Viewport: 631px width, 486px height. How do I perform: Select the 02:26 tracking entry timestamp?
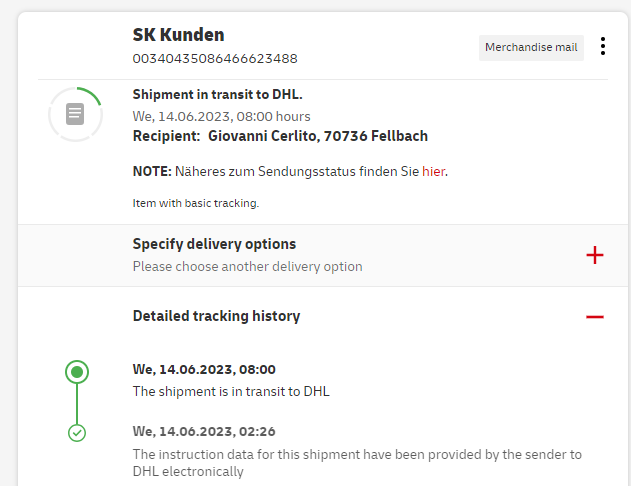click(x=204, y=431)
